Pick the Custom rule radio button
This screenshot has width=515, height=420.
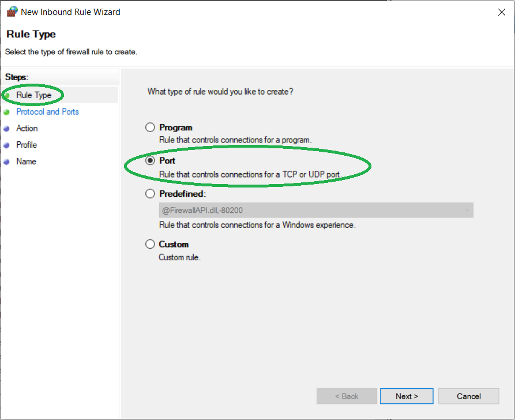[x=150, y=244]
